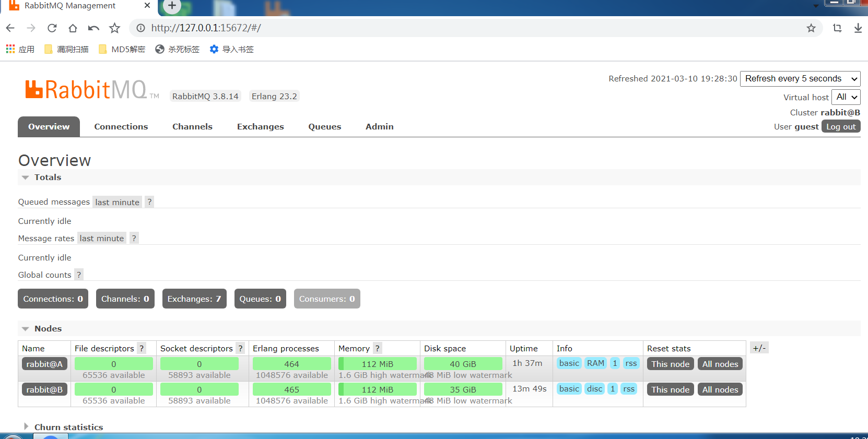The image size is (868, 439).
Task: Change Message rates last minute range
Action: 102,238
